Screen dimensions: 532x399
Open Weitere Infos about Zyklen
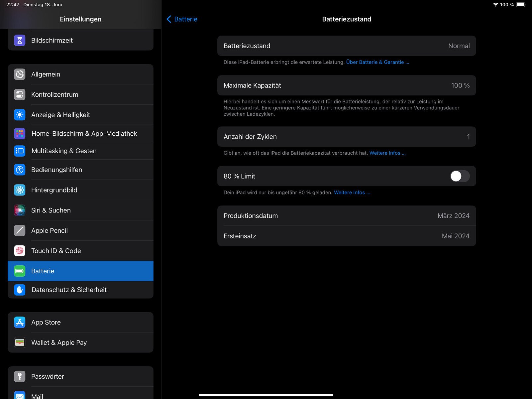click(x=387, y=153)
